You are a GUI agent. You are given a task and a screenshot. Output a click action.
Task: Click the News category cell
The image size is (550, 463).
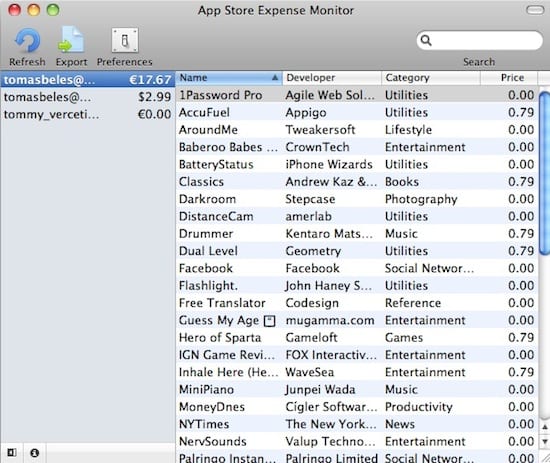pos(400,424)
